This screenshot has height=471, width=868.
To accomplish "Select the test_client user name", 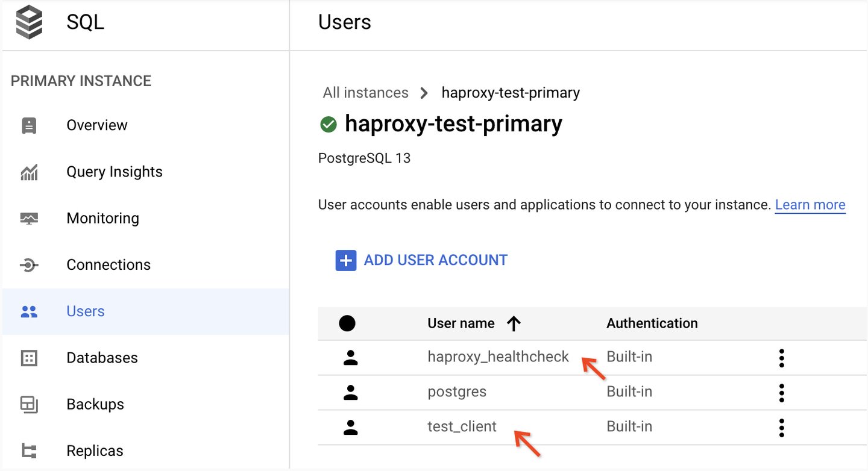I will [x=462, y=426].
